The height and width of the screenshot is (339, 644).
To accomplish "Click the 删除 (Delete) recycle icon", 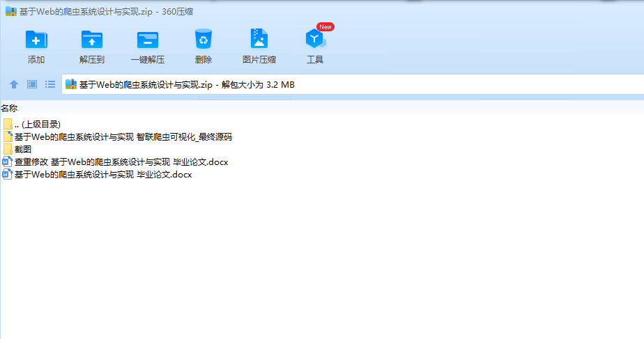I will [x=204, y=39].
